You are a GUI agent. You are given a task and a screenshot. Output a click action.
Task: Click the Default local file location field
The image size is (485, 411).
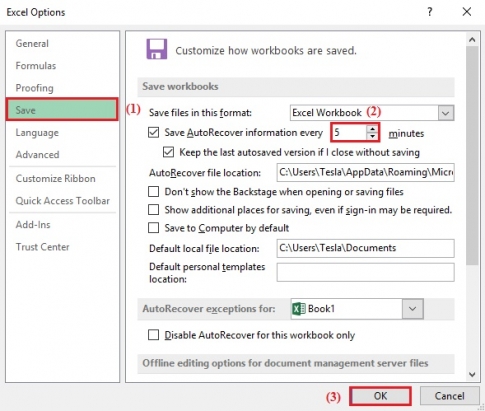[365, 248]
